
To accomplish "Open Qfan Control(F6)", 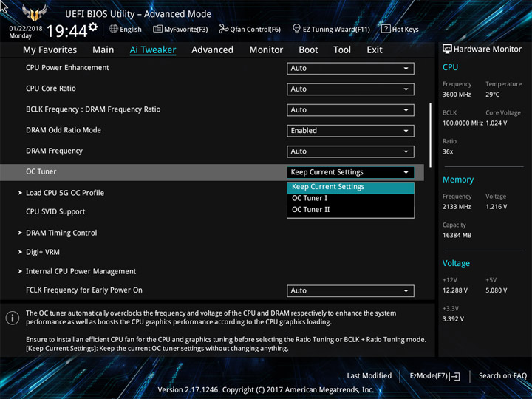I will [x=250, y=29].
